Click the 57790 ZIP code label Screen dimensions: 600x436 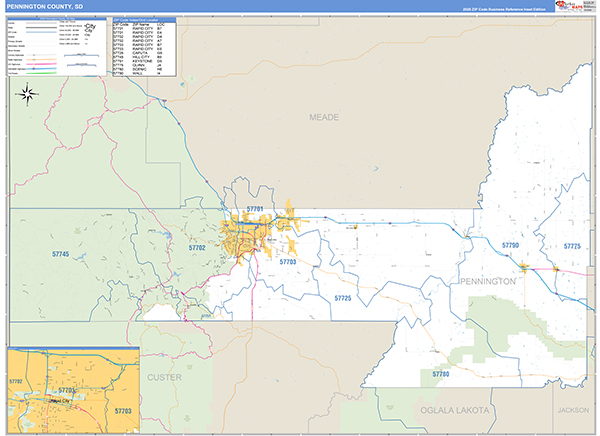click(510, 244)
